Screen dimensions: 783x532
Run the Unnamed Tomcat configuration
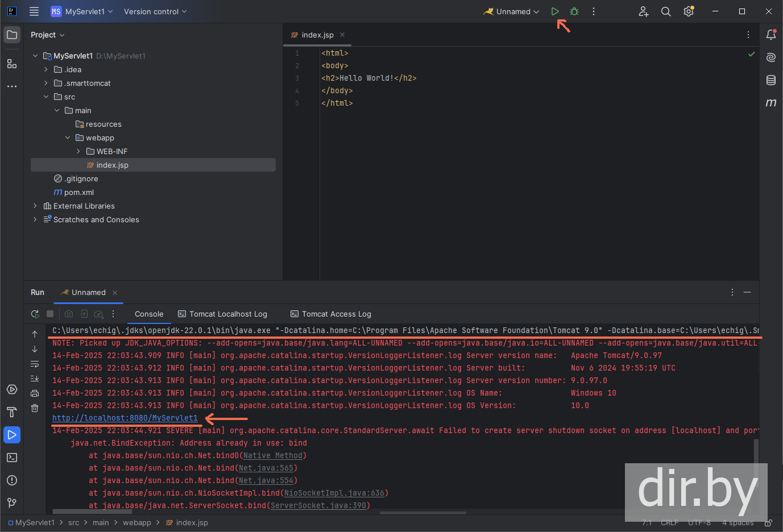(x=555, y=11)
